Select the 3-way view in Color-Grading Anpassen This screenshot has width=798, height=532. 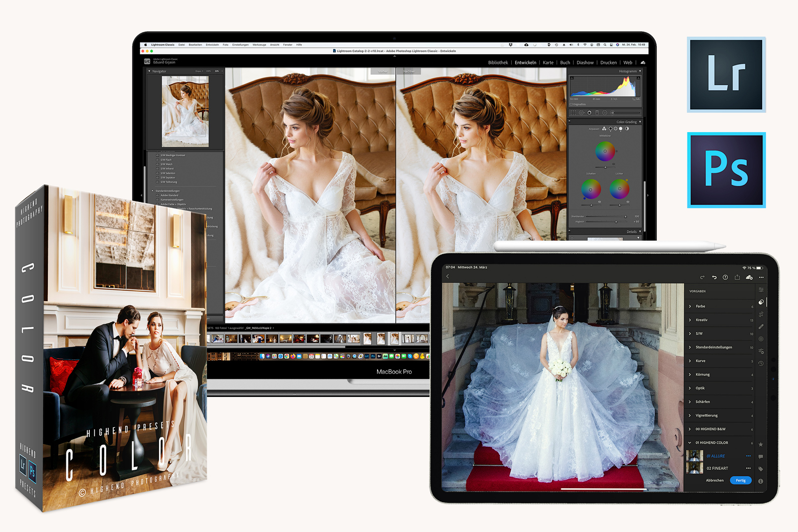coord(604,129)
